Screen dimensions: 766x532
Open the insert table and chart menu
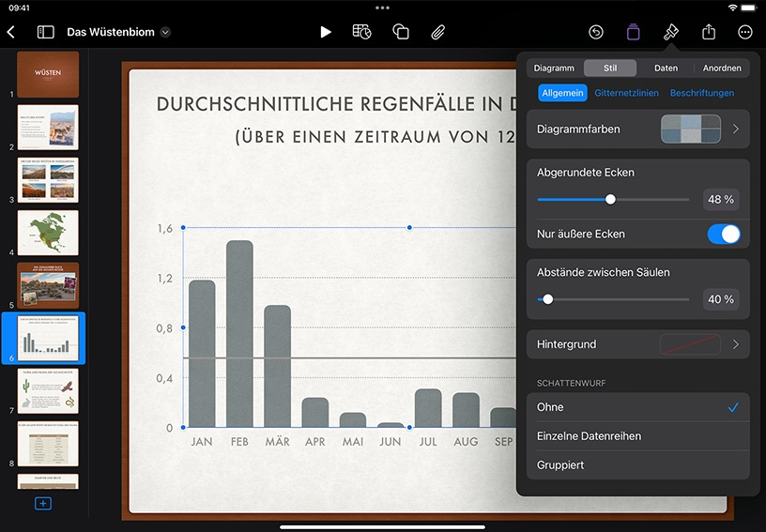[361, 32]
